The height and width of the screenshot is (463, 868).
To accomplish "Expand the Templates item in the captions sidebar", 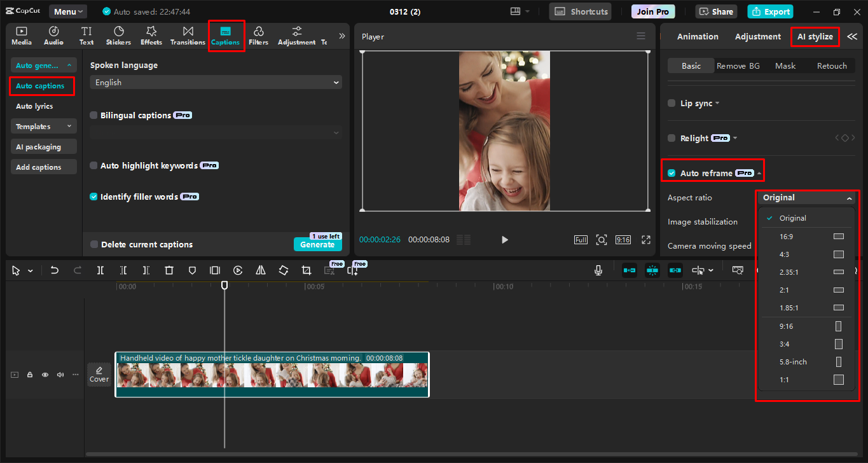I will pos(43,126).
